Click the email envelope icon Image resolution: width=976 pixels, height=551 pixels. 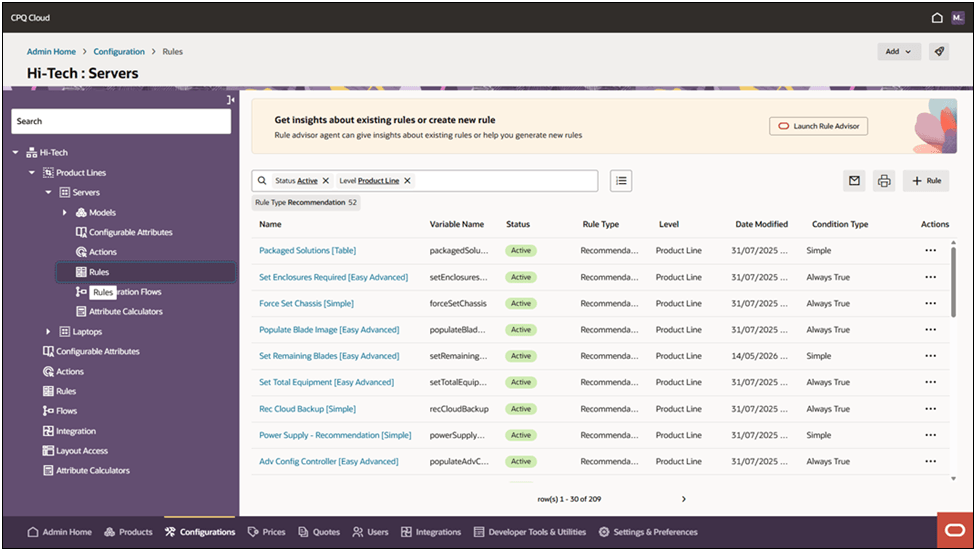(x=854, y=181)
